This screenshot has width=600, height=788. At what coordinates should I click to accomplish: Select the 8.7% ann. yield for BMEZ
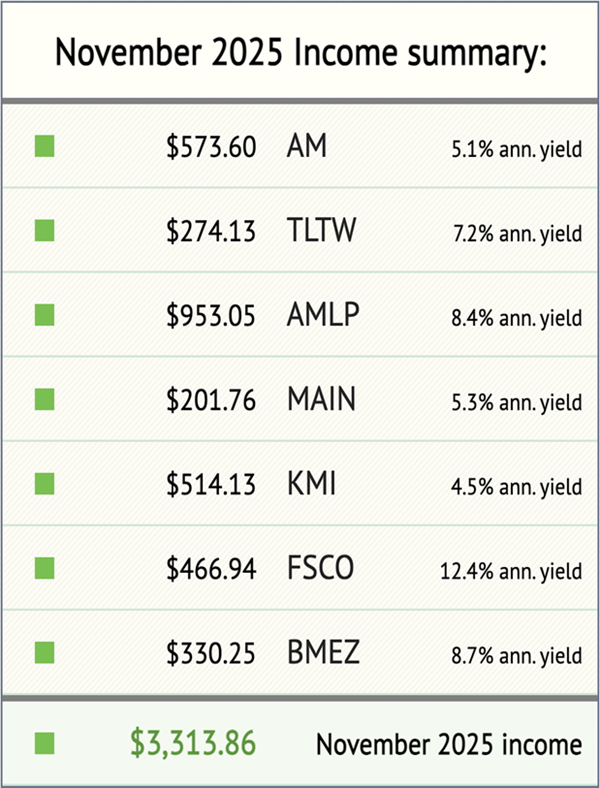(x=514, y=657)
